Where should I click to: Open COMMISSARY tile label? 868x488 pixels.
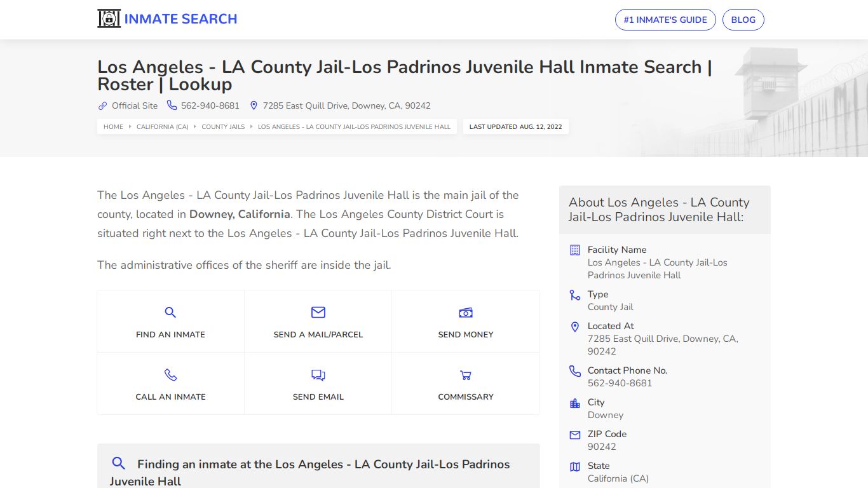(x=466, y=396)
